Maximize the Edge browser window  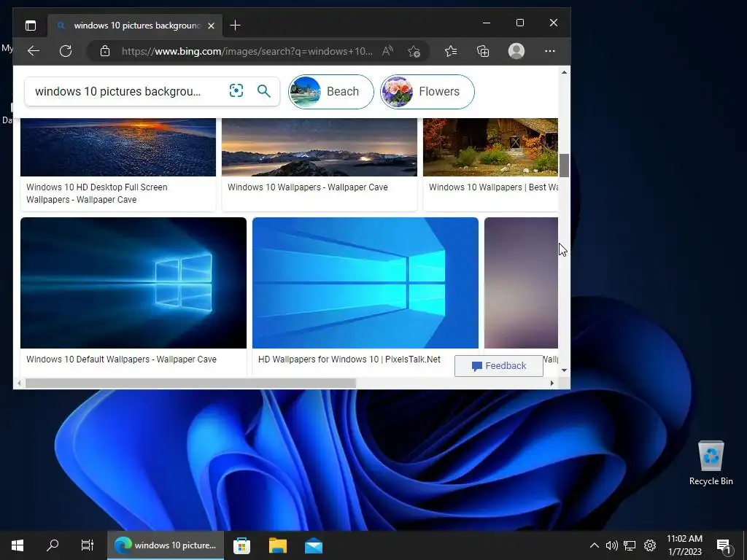519,23
